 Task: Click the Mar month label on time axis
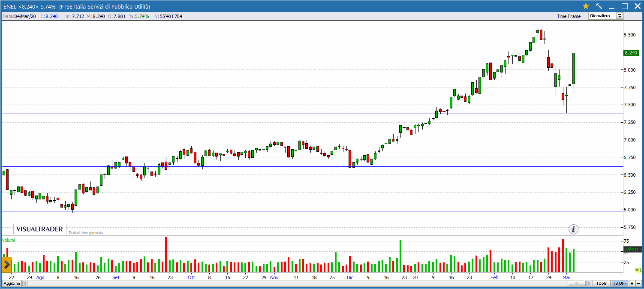(x=566, y=277)
